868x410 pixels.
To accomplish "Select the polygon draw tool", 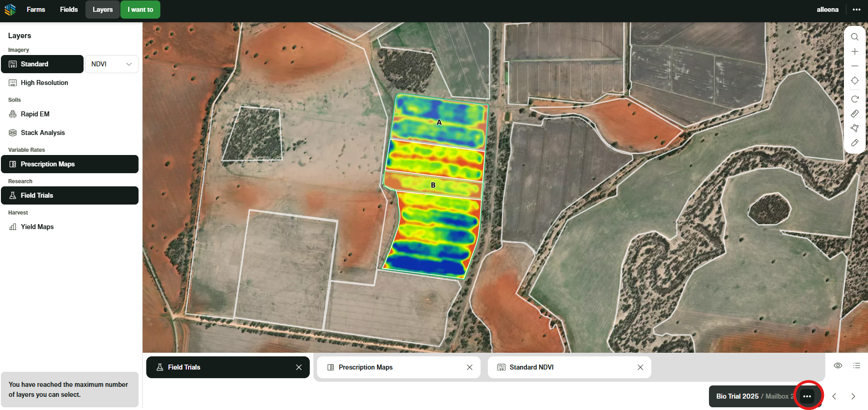I will point(854,128).
